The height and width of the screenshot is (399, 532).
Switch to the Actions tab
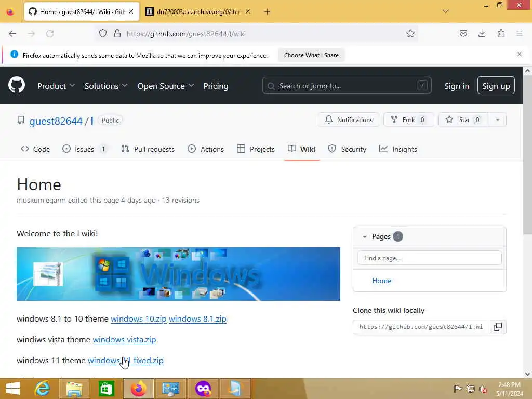(x=206, y=149)
